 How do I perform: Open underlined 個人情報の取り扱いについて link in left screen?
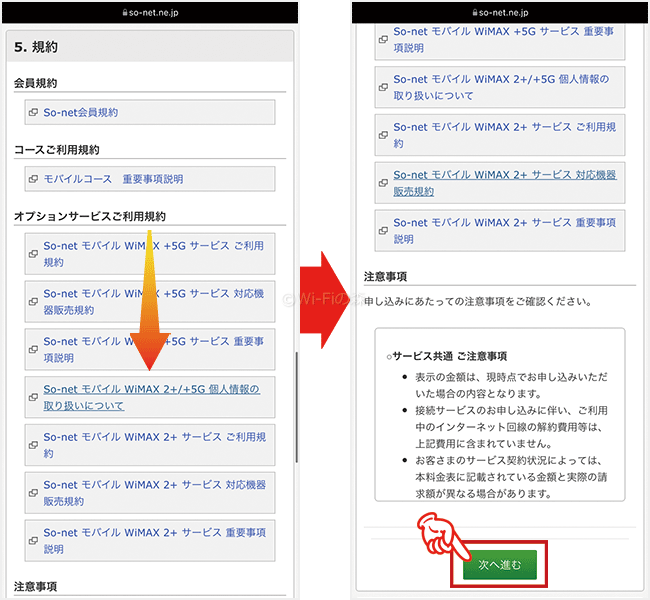tap(152, 397)
